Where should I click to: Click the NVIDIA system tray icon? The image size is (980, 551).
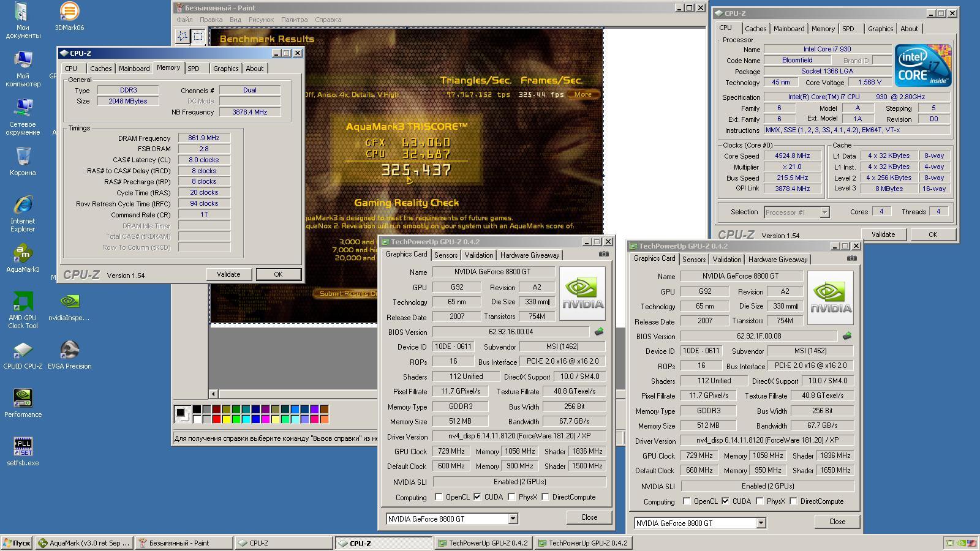click(x=961, y=543)
